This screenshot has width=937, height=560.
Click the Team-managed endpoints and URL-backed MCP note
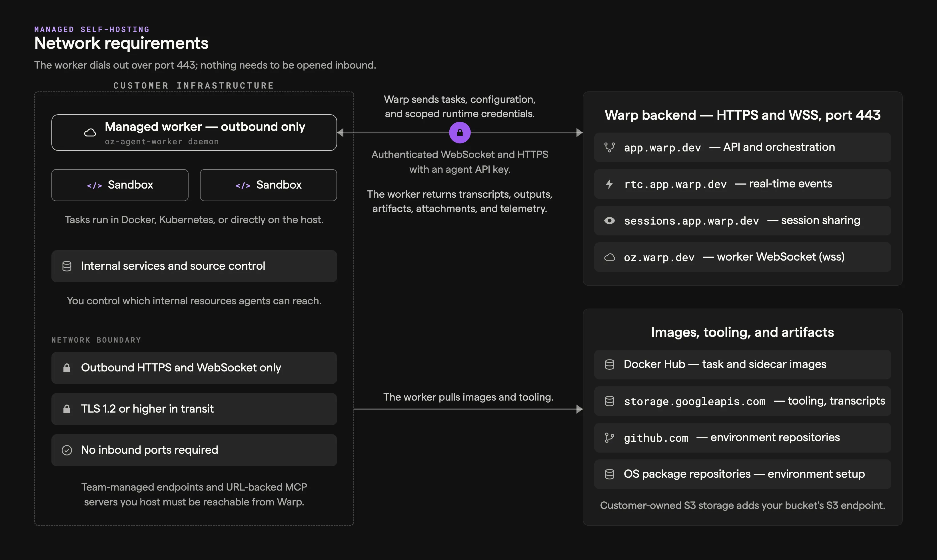tap(194, 494)
